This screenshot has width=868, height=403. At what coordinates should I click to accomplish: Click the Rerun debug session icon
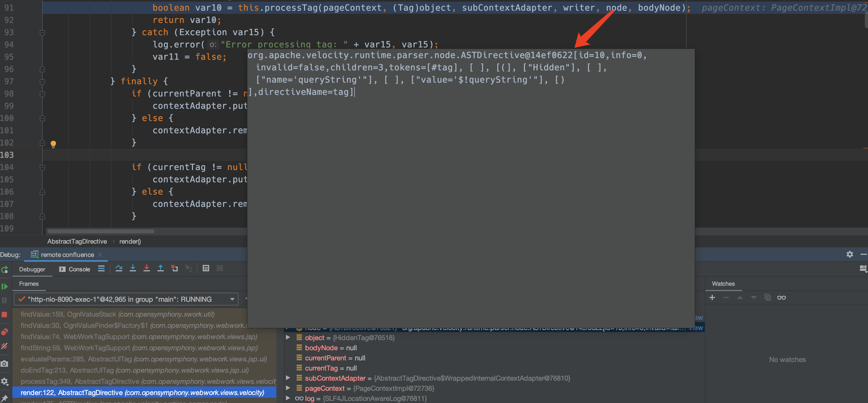[5, 269]
